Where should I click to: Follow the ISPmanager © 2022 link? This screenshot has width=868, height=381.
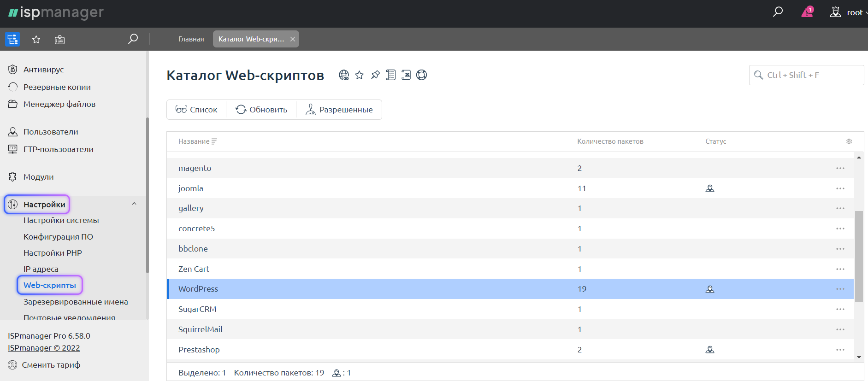tap(44, 348)
